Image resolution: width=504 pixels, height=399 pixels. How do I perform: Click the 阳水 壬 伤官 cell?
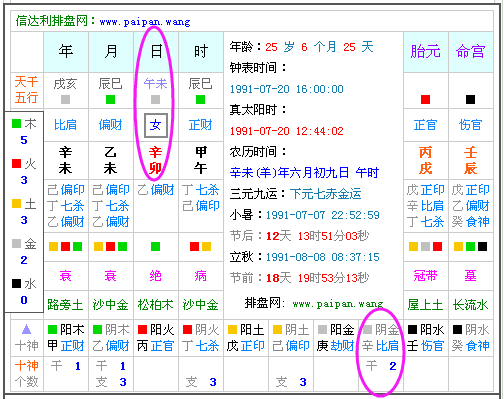click(426, 338)
